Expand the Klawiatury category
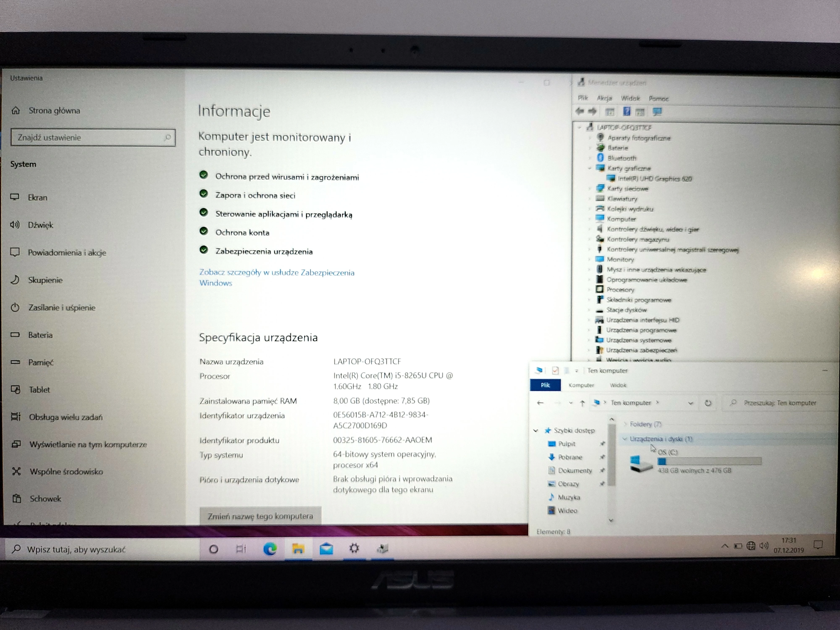 point(590,199)
